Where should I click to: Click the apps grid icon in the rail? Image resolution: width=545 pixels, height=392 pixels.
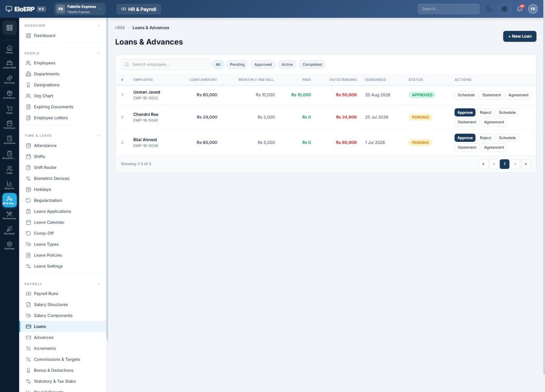(x=9, y=28)
